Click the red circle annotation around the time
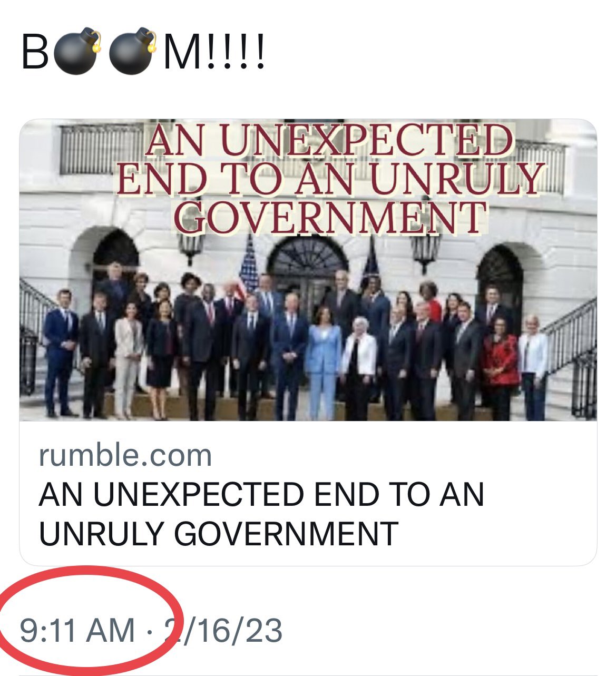This screenshot has width=616, height=676. click(90, 622)
